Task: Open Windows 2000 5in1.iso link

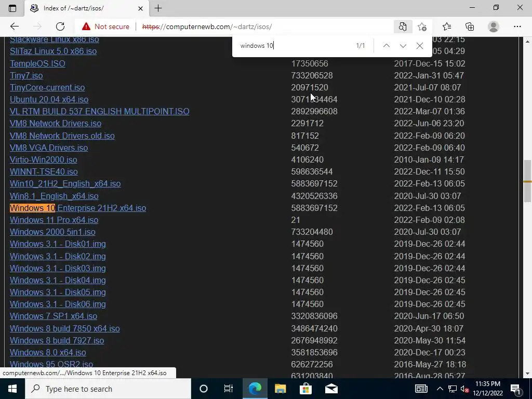Action: click(52, 232)
